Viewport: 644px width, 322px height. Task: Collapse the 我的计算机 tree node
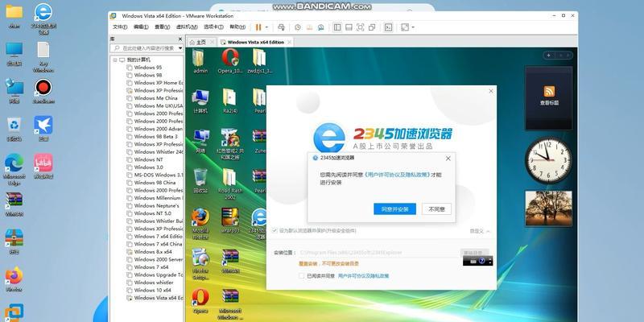[115, 60]
